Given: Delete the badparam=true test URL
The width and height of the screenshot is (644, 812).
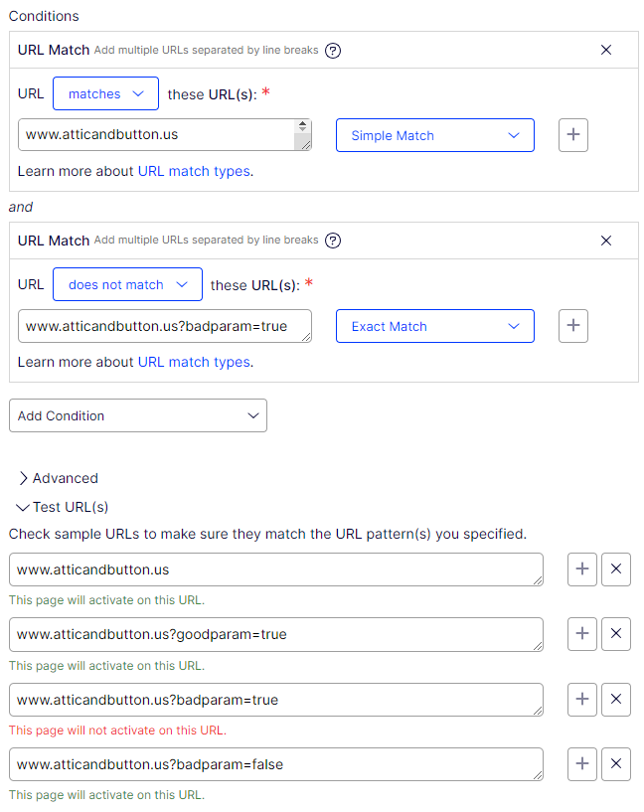Looking at the screenshot, I should click(616, 700).
